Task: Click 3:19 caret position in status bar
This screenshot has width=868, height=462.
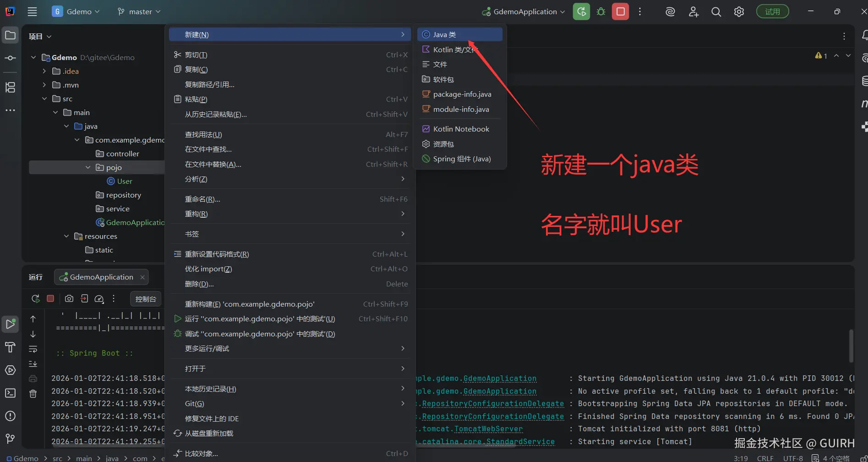Action: click(741, 458)
